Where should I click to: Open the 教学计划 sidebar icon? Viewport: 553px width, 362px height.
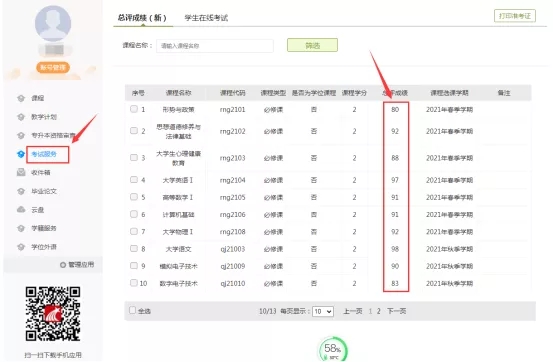(x=21, y=117)
